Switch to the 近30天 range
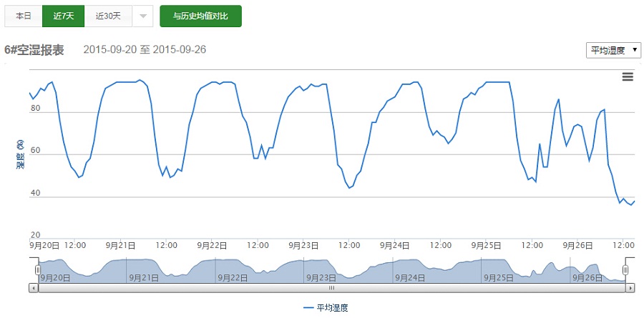 [108, 16]
